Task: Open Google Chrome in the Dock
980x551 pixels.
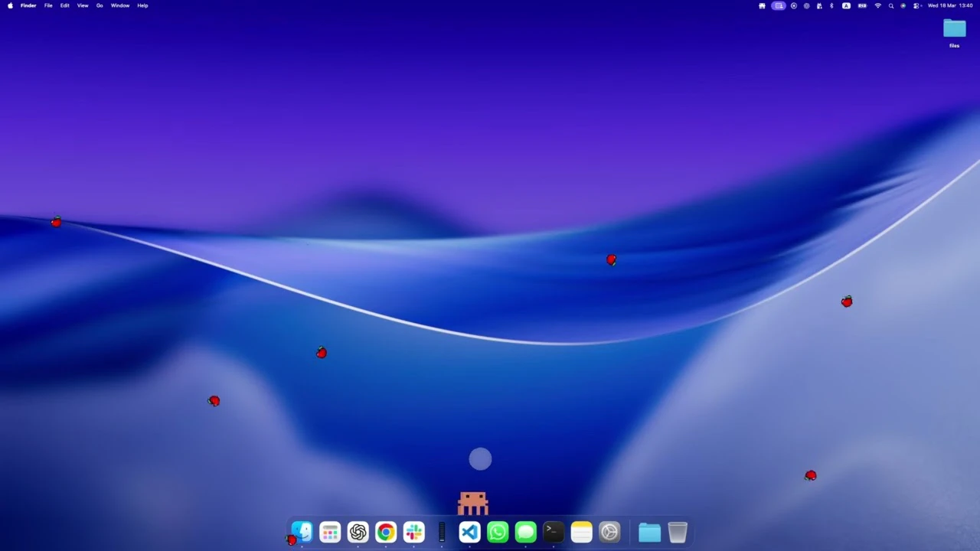Action: tap(386, 532)
